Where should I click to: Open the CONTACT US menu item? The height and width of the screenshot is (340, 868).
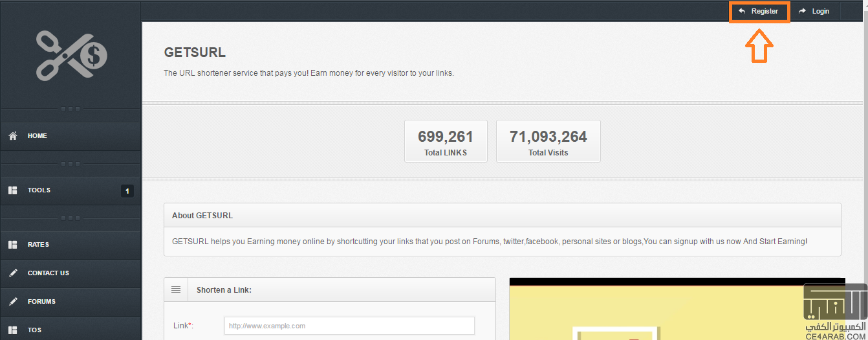(x=71, y=273)
